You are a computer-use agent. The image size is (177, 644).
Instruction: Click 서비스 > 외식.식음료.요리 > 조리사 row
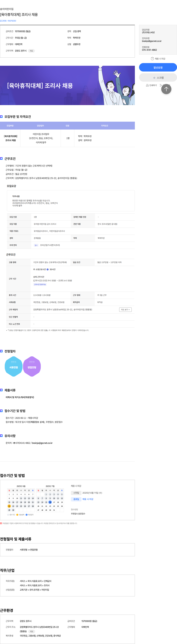click(35, 585)
